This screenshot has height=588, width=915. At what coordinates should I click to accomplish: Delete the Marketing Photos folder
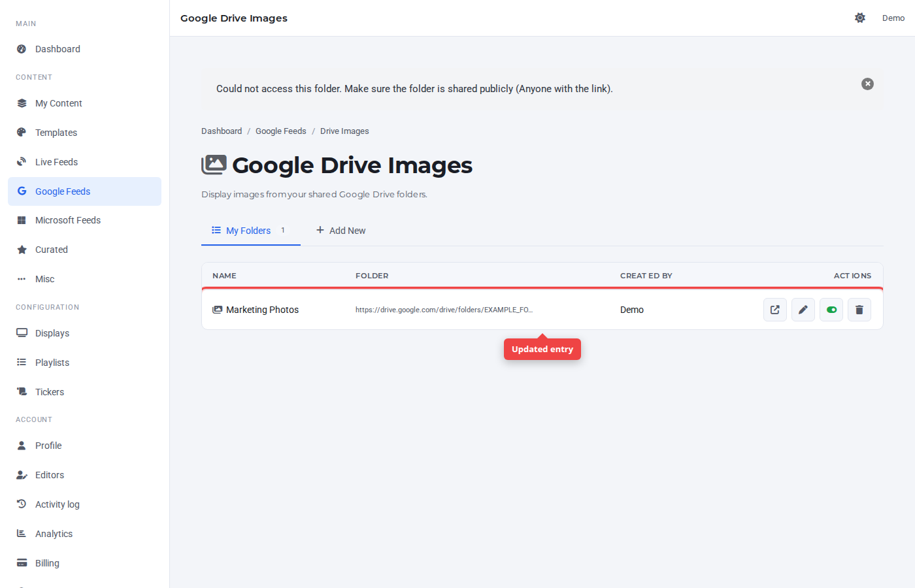(859, 310)
